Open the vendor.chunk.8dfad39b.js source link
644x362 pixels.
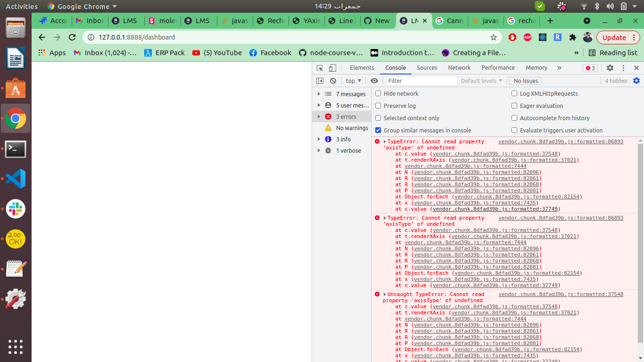pos(561,141)
